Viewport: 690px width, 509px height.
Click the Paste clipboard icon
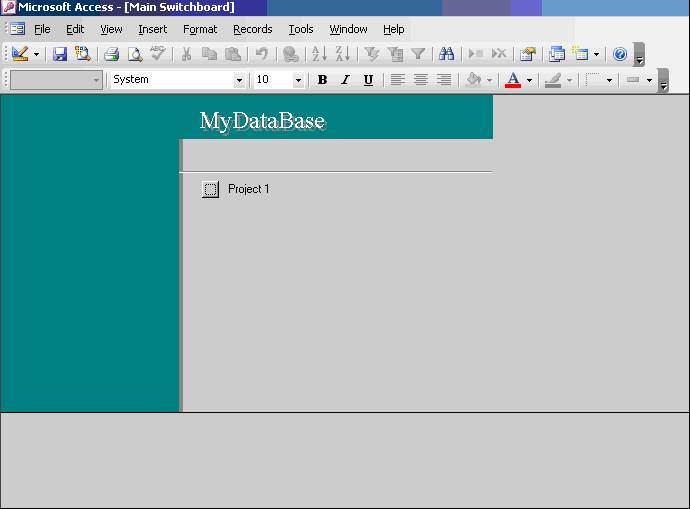(233, 54)
